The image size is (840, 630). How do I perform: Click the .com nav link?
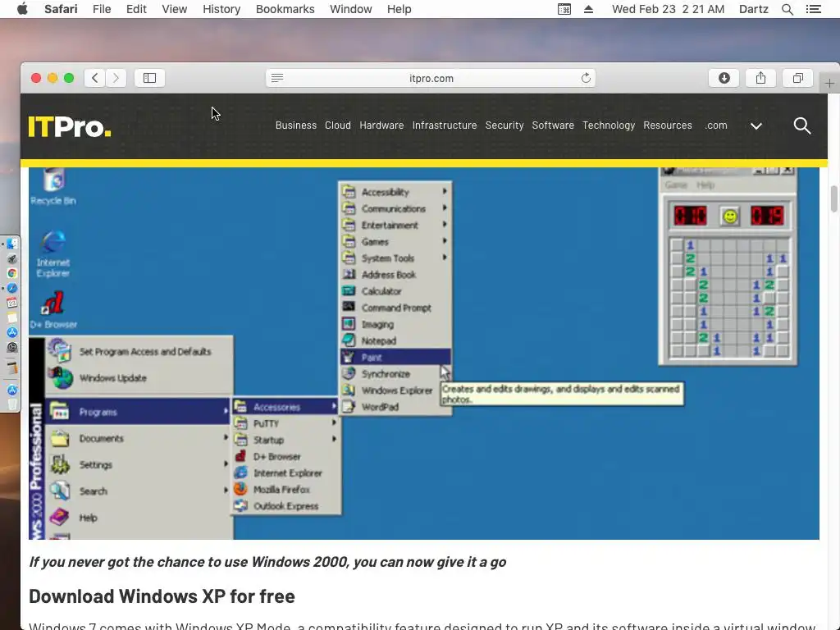click(715, 126)
